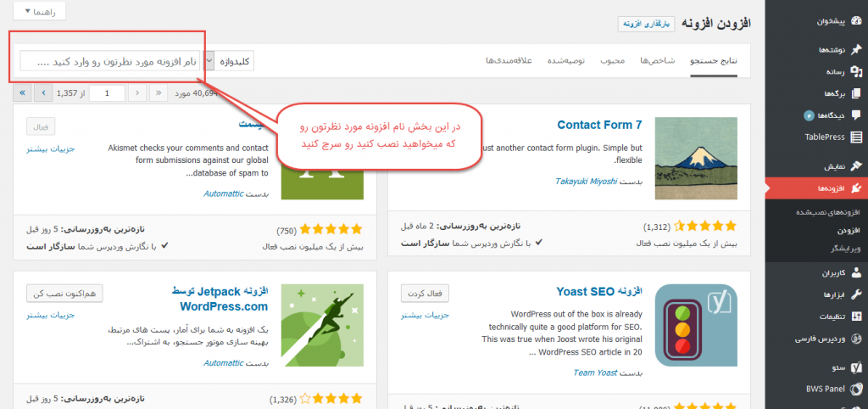Open the Yoast SEO title link

[599, 292]
